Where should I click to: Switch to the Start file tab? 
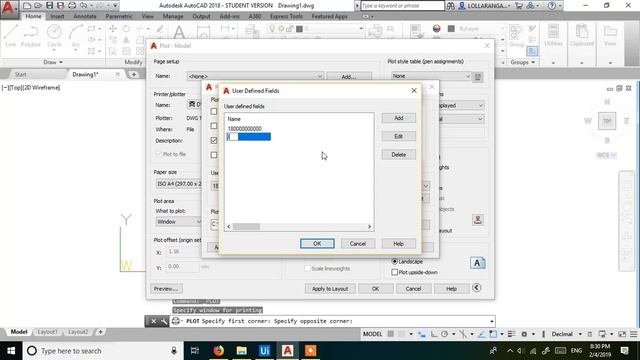pos(20,74)
